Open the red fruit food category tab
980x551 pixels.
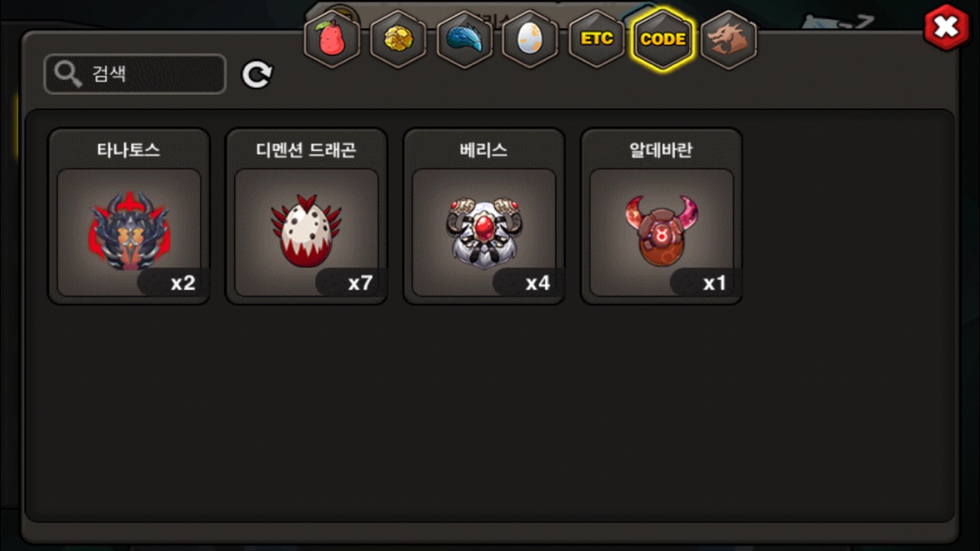332,40
